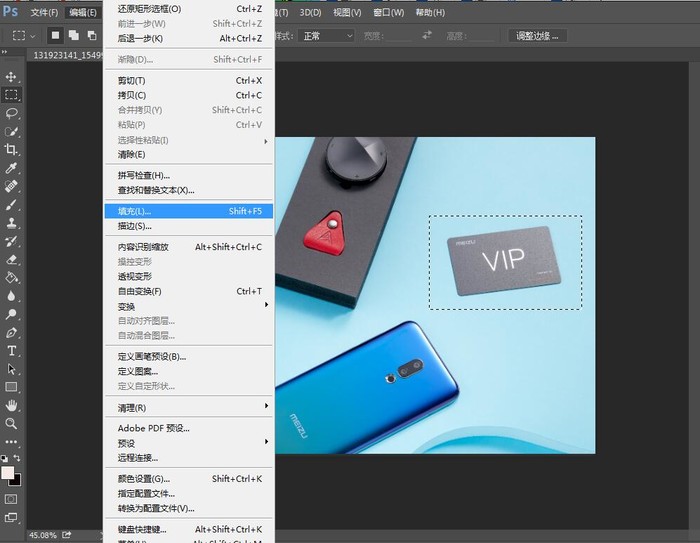Choose 定义画笔预设(B)... entry
The image size is (700, 543).
(x=189, y=357)
